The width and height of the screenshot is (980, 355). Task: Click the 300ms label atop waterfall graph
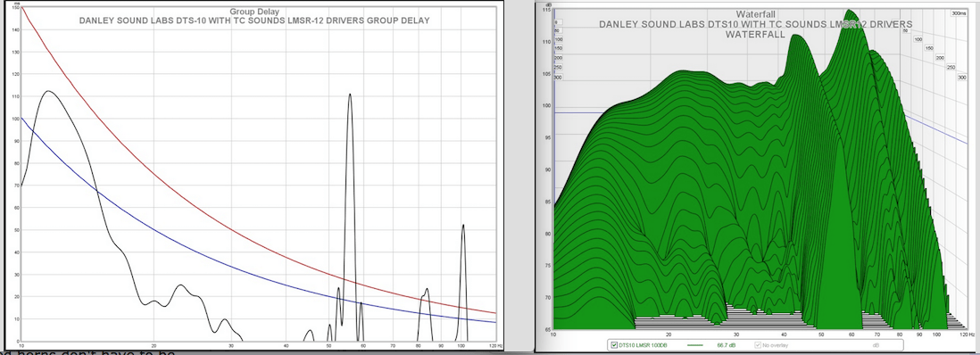959,12
